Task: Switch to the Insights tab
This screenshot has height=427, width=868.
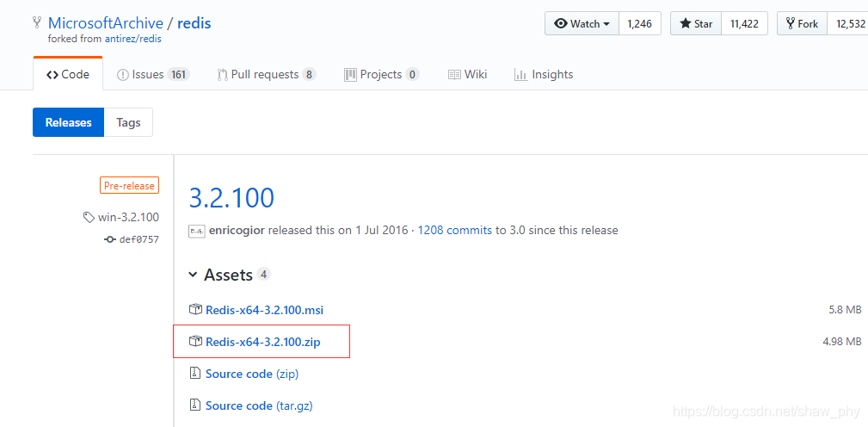Action: coord(544,74)
